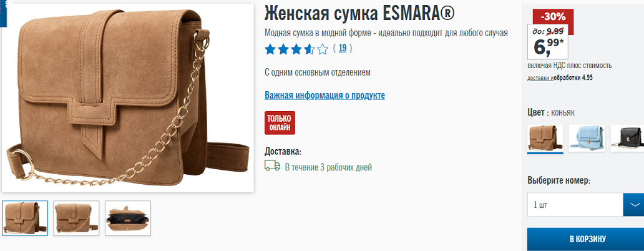Click the 6,99 price box
Viewport: 644px width, 251px height.
(547, 41)
